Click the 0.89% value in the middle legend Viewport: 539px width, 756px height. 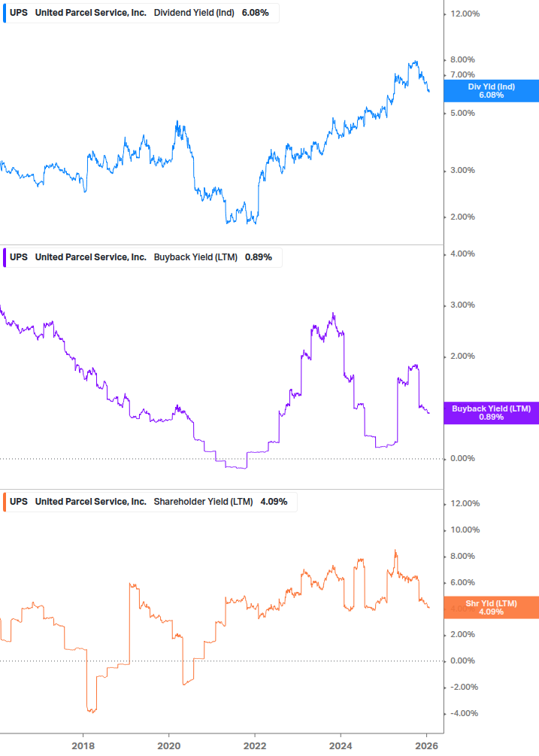[259, 257]
